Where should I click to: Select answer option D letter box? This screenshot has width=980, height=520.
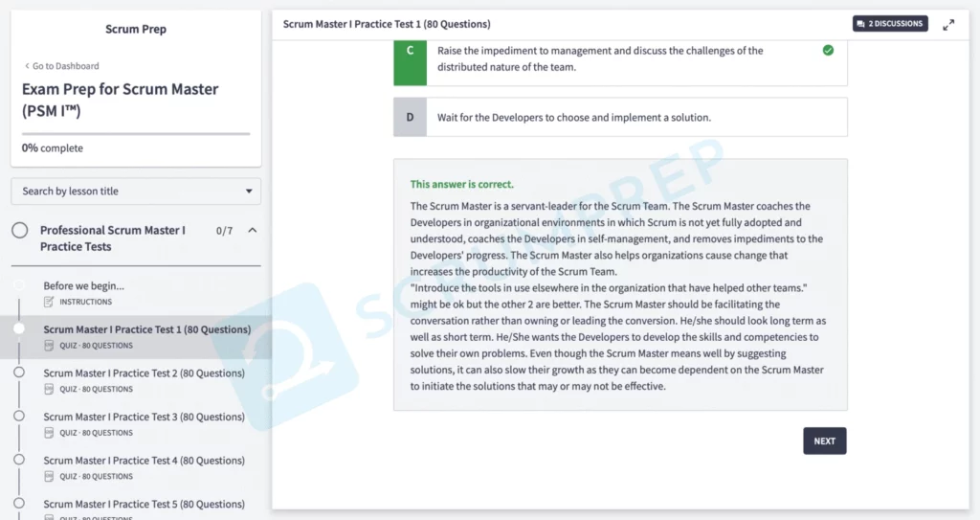(410, 117)
